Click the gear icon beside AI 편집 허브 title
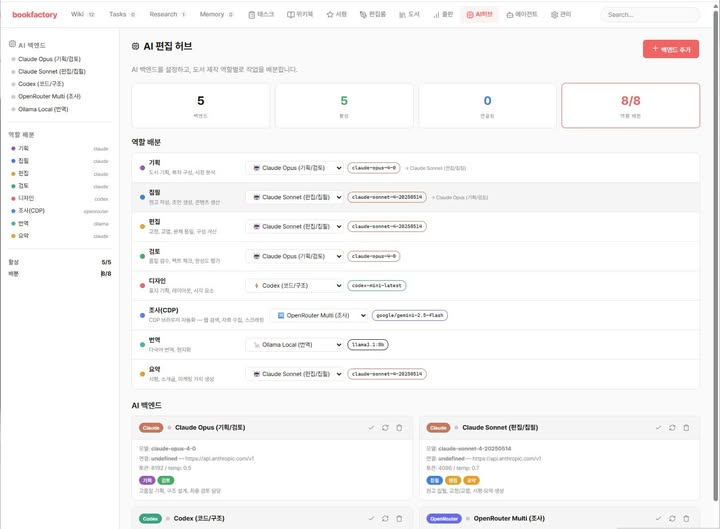Screen dimensions: 720x529 point(135,46)
